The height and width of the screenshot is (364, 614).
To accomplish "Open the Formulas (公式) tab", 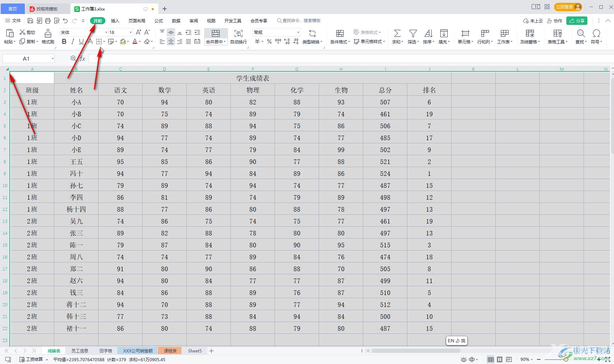I will click(x=159, y=21).
